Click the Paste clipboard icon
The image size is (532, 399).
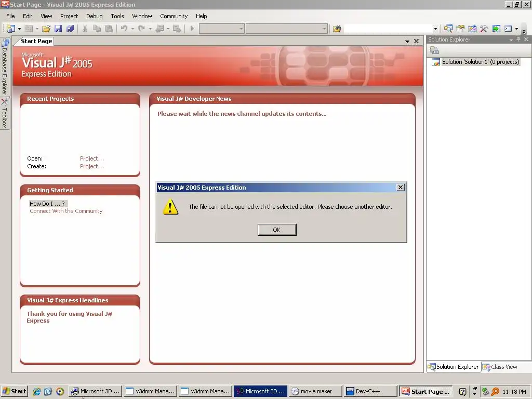point(109,29)
